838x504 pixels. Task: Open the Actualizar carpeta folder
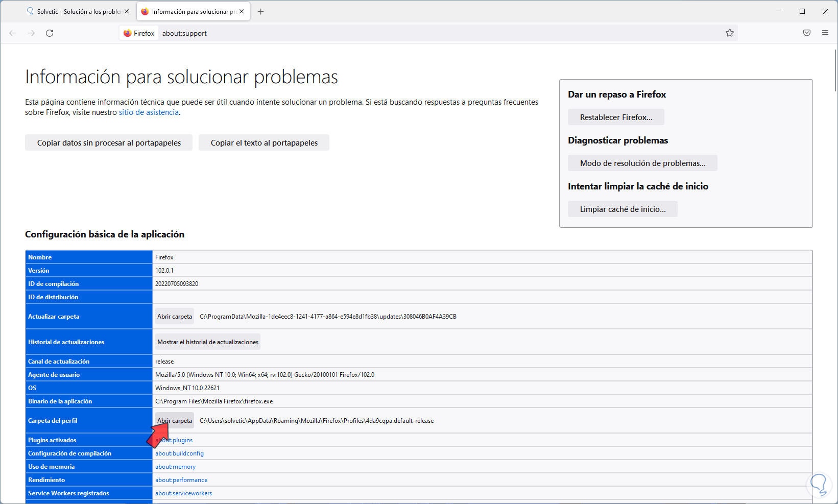[x=175, y=317]
